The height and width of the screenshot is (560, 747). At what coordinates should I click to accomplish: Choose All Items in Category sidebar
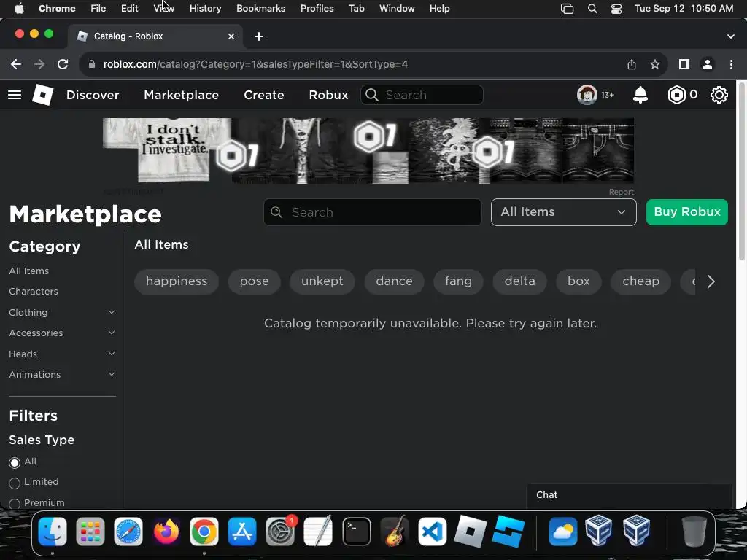[x=29, y=271]
